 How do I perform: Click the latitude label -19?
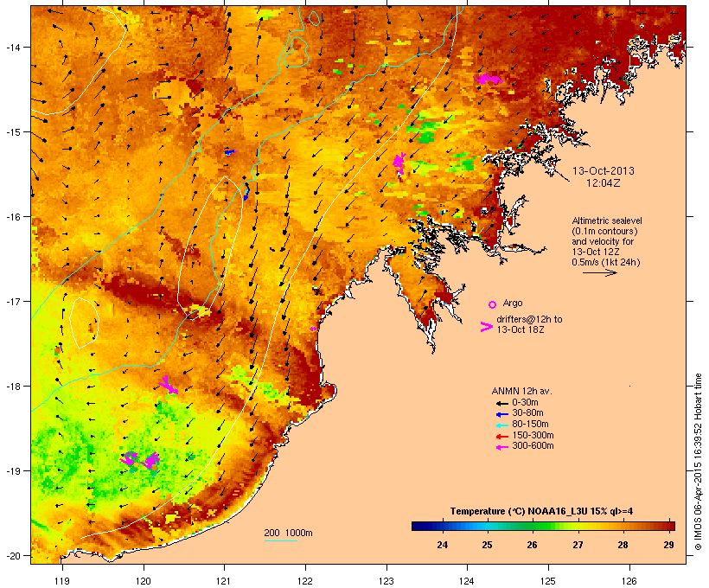coord(12,471)
